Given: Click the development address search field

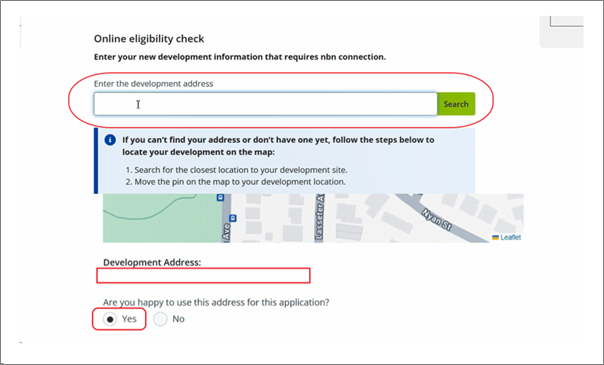Looking at the screenshot, I should [x=265, y=104].
